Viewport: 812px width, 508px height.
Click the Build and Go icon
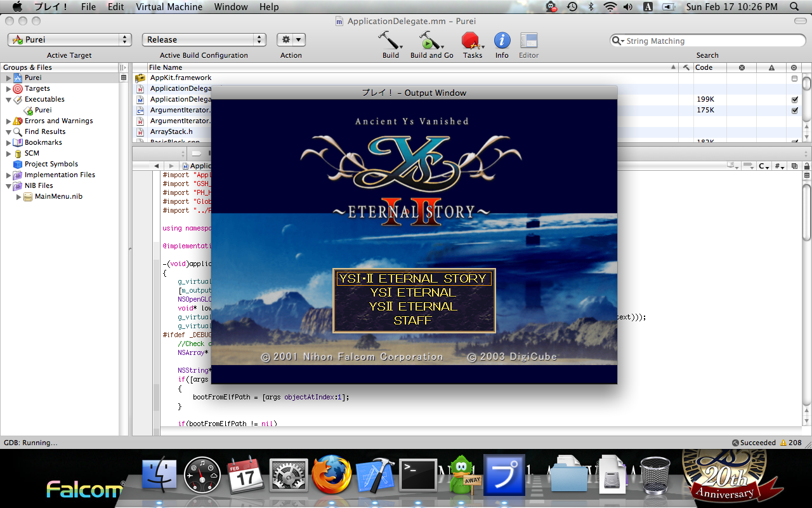tap(430, 41)
